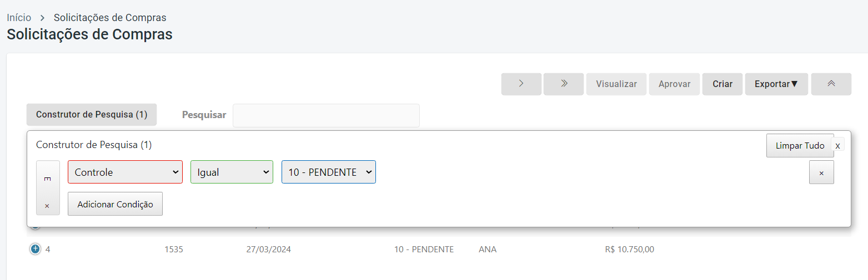Remove the Controle condition row
This screenshot has width=868, height=280.
821,173
